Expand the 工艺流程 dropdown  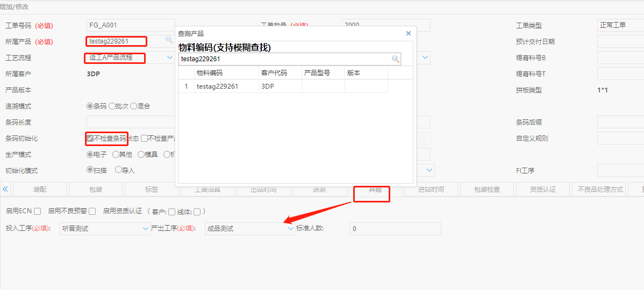coord(170,57)
